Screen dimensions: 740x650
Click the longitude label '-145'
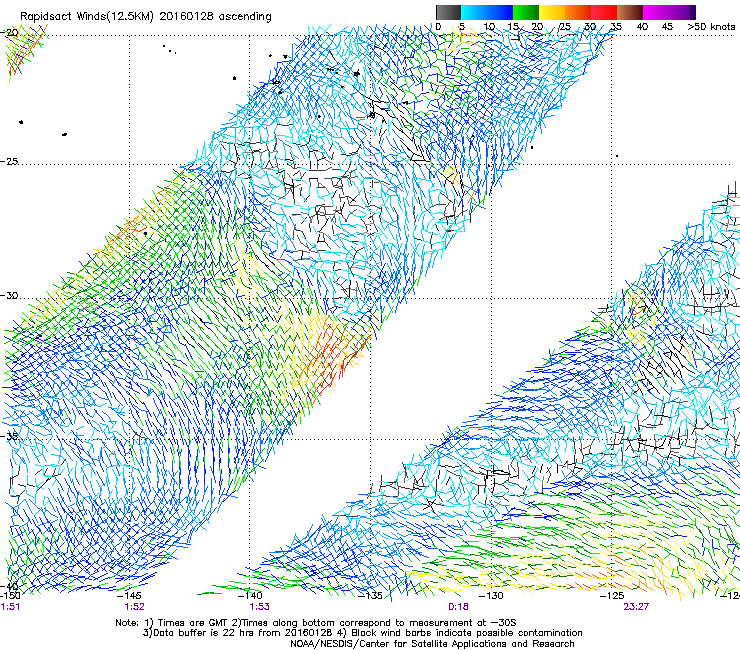click(x=130, y=595)
